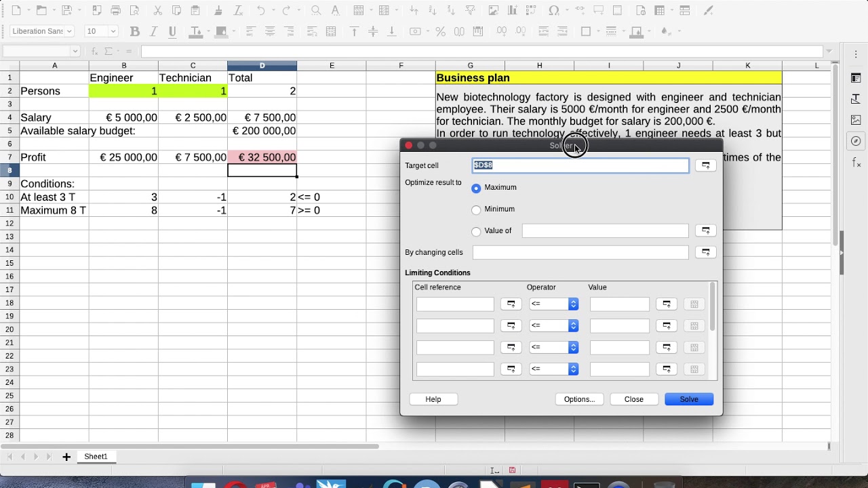Shrink the Target cell range selector
Viewport: 868px width, 488px height.
pos(706,165)
